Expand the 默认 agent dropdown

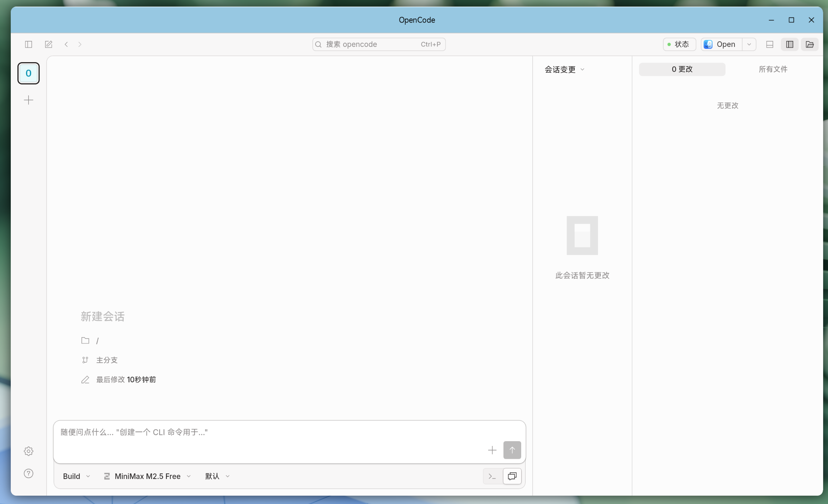coord(216,476)
